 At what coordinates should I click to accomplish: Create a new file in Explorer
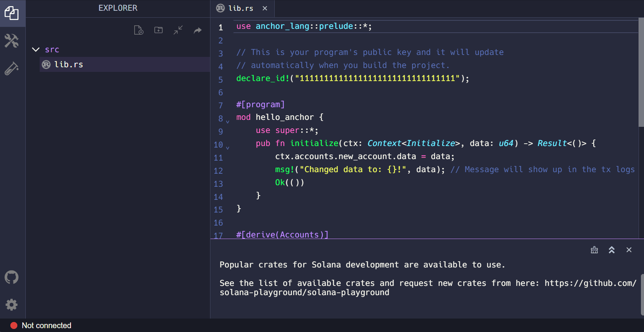click(138, 30)
